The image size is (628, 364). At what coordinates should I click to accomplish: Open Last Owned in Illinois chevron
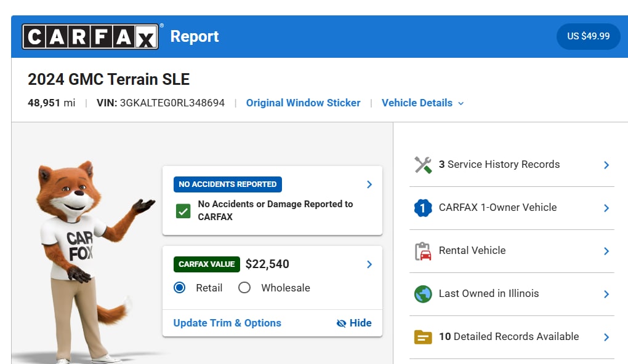(x=606, y=295)
